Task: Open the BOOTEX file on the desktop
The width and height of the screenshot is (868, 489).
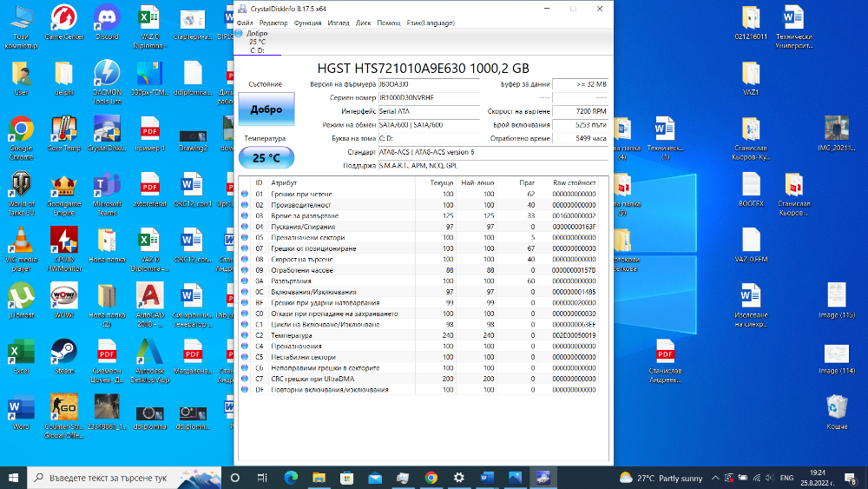Action: (751, 190)
